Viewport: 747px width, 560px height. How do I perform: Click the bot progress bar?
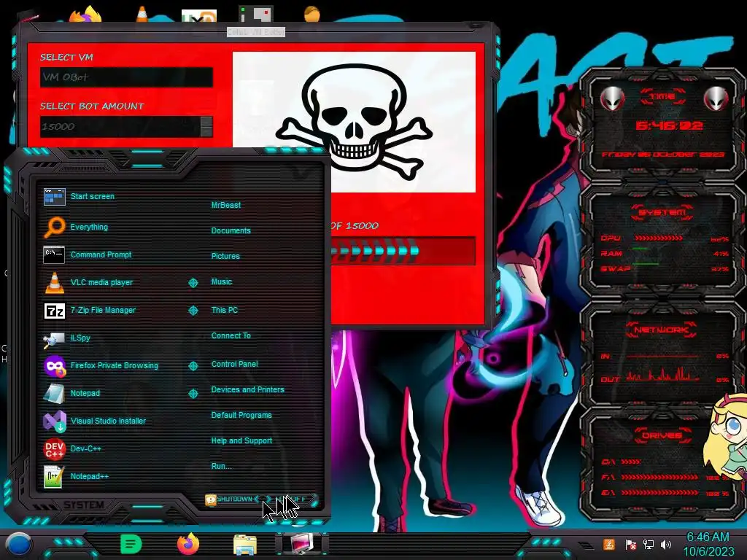[x=403, y=251]
